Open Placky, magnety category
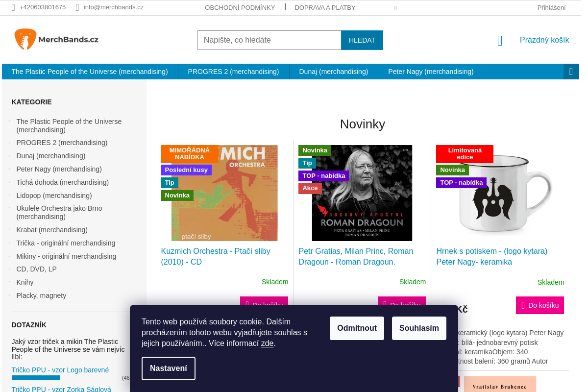The width and height of the screenshot is (588, 392). coord(41,295)
